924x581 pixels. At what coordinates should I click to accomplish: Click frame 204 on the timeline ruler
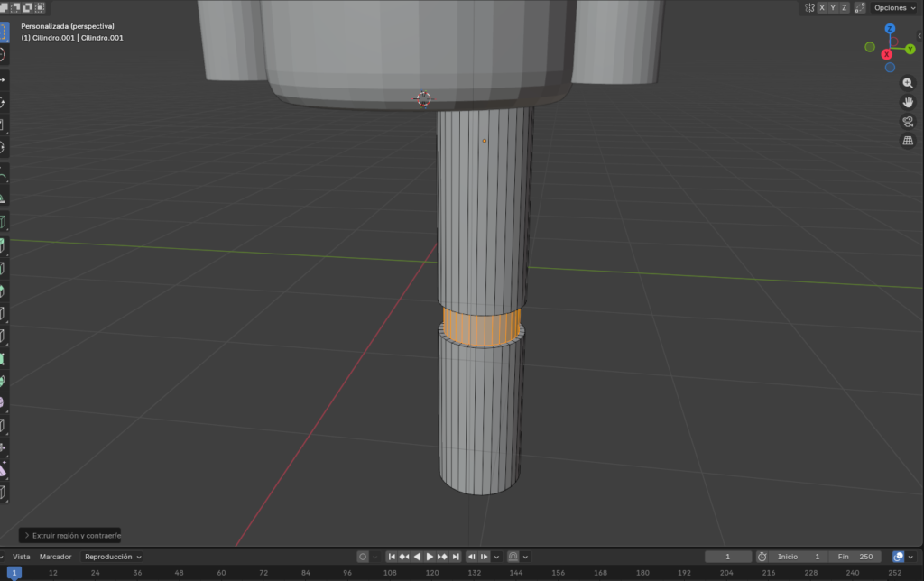pos(726,573)
